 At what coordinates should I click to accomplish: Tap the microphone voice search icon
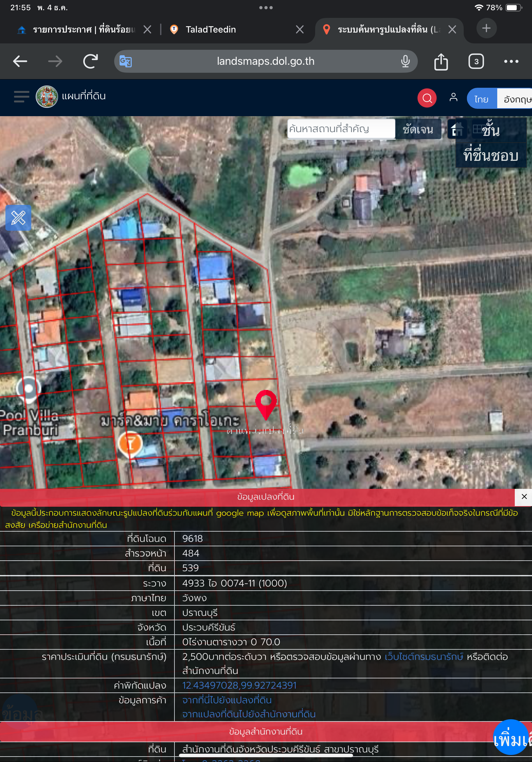(x=405, y=61)
